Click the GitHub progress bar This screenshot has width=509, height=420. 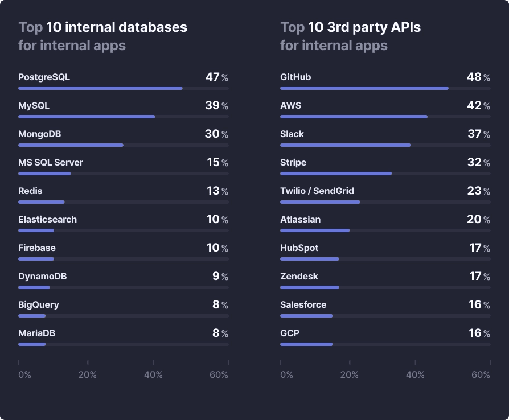(364, 88)
